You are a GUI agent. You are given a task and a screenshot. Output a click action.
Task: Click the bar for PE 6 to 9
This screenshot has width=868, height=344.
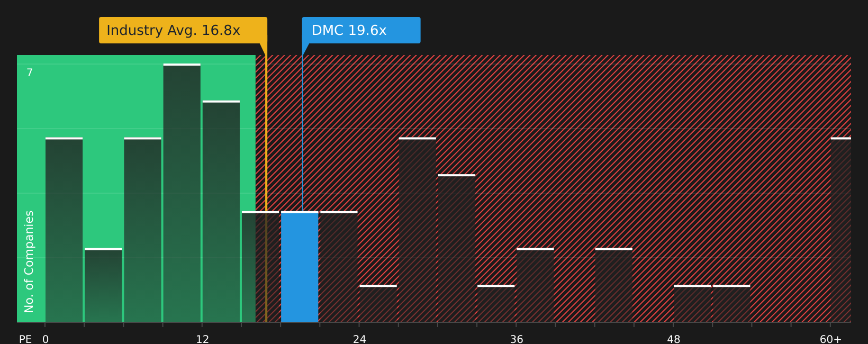click(x=142, y=230)
